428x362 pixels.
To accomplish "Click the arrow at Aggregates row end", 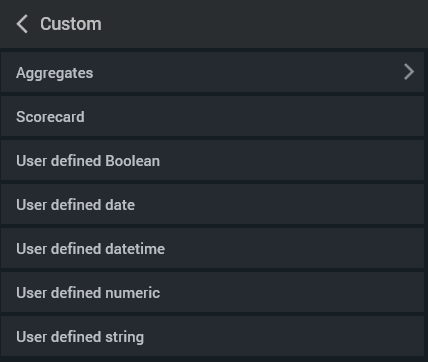I will pyautogui.click(x=409, y=72).
